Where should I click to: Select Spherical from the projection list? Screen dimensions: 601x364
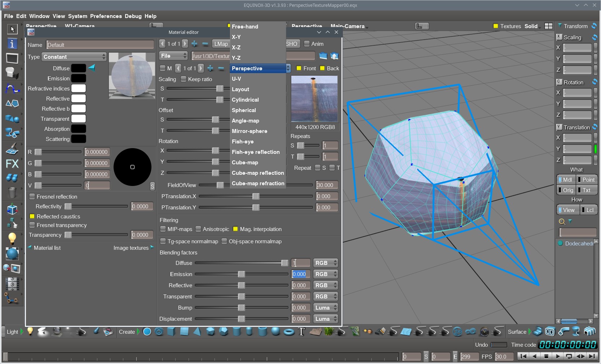[x=244, y=110]
